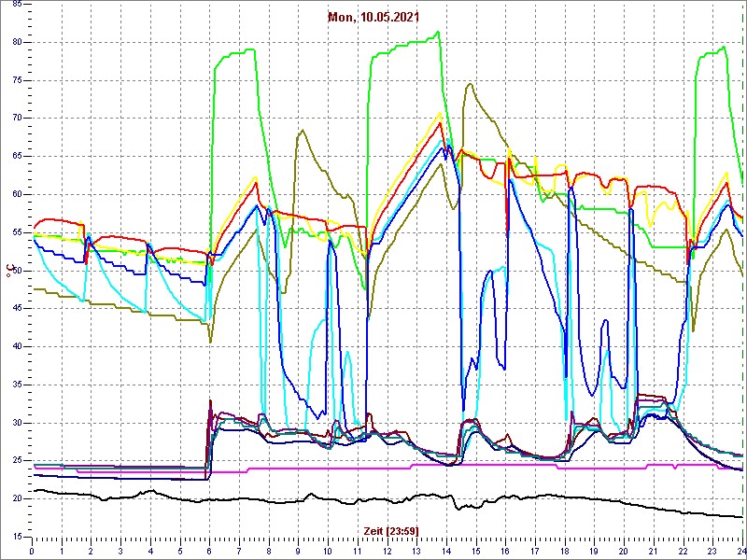Click hour 19 label on the time axis

click(594, 551)
